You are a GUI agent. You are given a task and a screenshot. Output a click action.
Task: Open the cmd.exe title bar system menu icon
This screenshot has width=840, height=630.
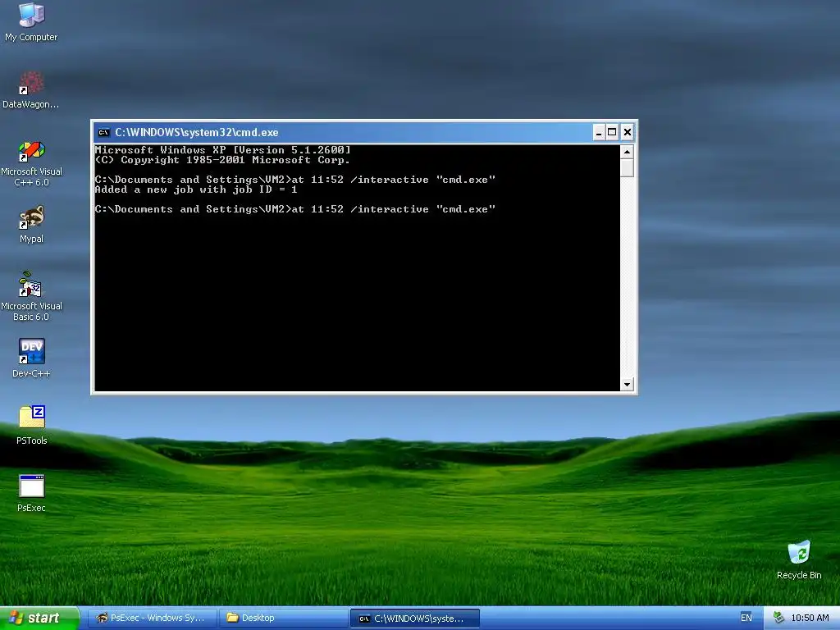pos(104,132)
